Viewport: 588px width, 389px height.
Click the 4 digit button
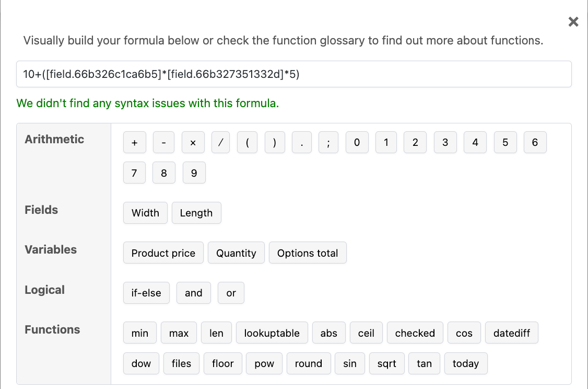[475, 142]
